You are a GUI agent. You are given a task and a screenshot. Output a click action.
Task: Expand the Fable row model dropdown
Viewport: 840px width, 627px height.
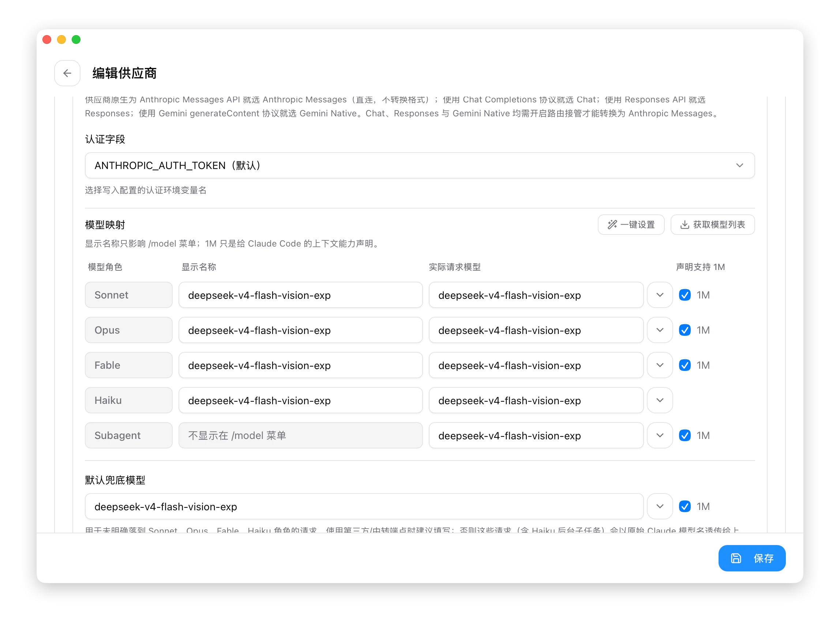click(x=660, y=365)
